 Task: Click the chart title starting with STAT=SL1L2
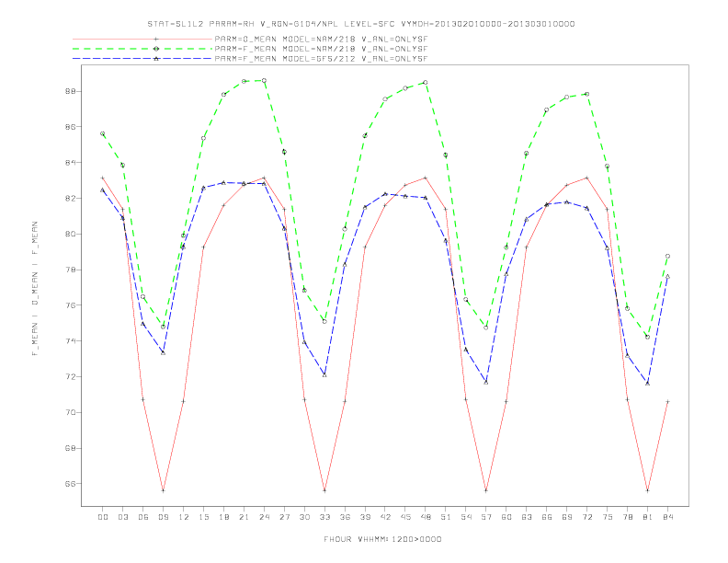(360, 24)
